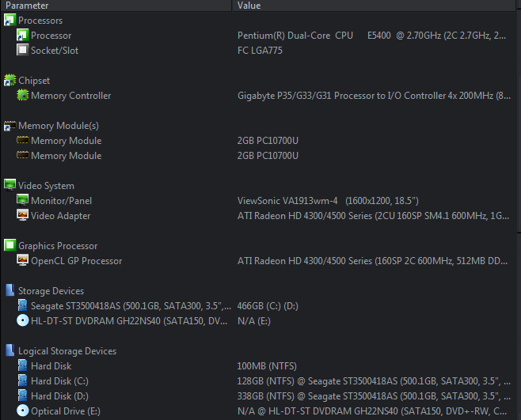
Task: Select the Memory Module(s) group row
Action: [x=259, y=126]
